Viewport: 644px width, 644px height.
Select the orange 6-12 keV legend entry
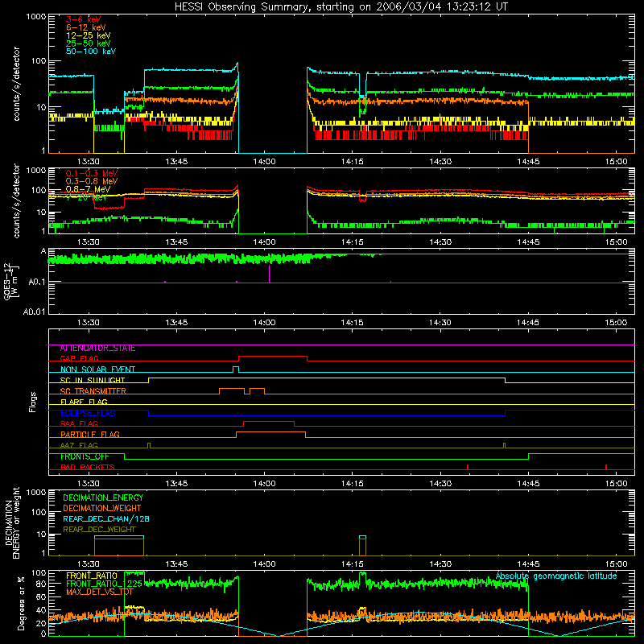pos(86,27)
